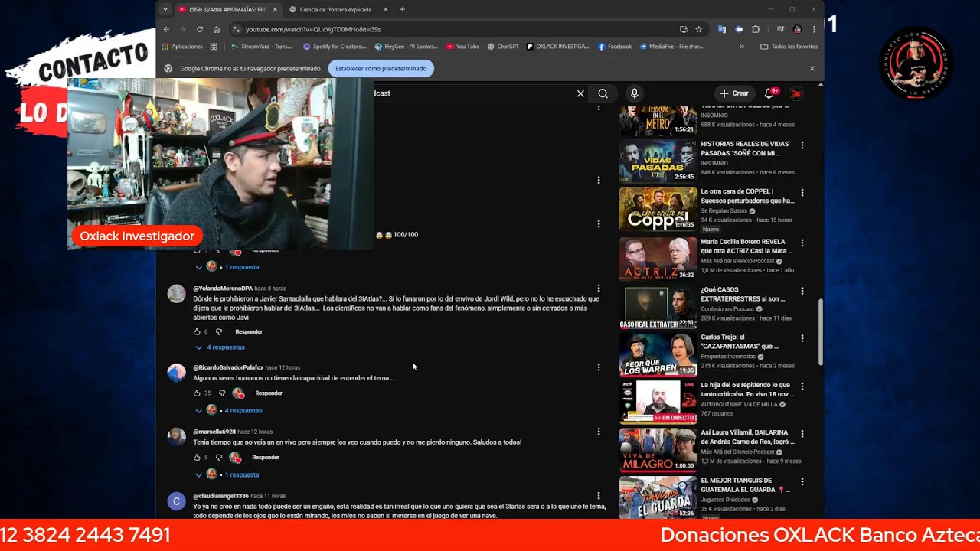Like YolandaMorenoDPA's comment

pos(197,331)
